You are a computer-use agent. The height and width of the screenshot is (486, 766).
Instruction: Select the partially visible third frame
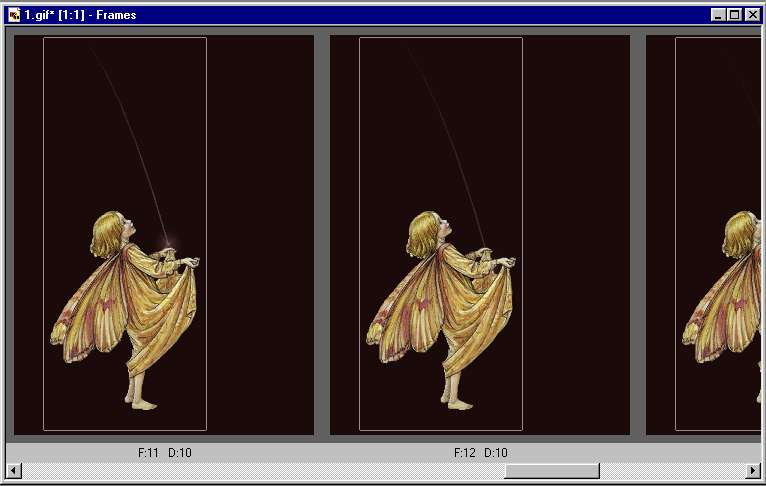(703, 234)
